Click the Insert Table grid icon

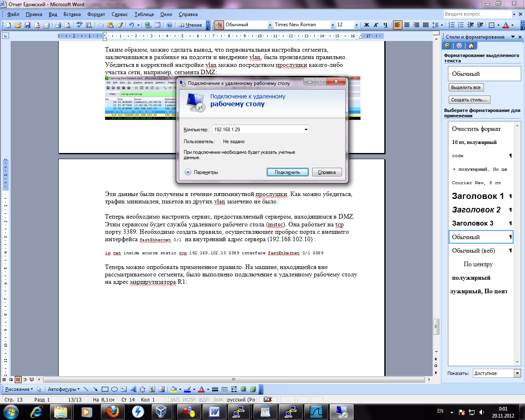coord(157,25)
